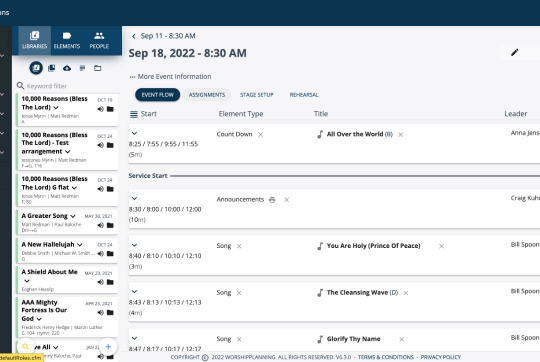540x362 pixels.
Task: Remove All Over the World song title
Action: click(x=401, y=135)
